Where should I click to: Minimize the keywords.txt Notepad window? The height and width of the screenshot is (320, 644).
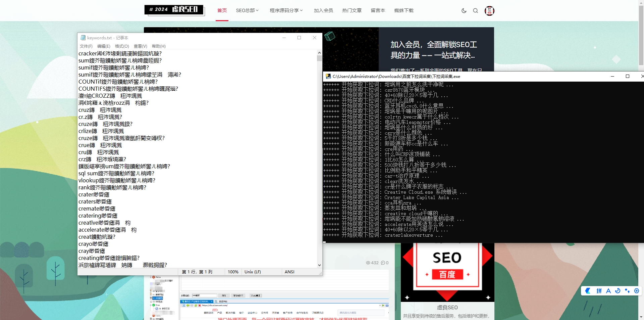[284, 38]
